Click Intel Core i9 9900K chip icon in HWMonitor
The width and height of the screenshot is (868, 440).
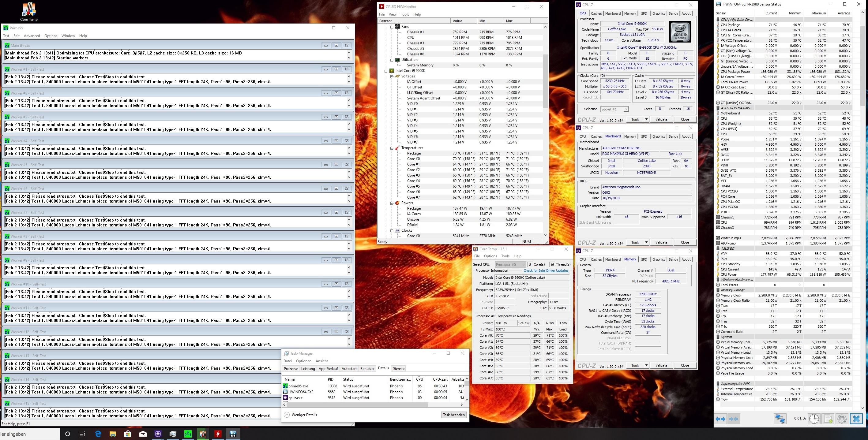(392, 71)
